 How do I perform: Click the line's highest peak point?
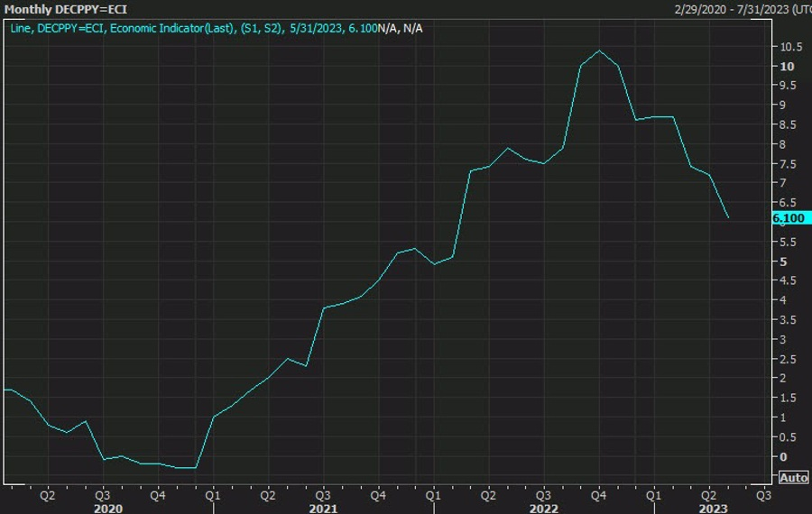tap(599, 50)
